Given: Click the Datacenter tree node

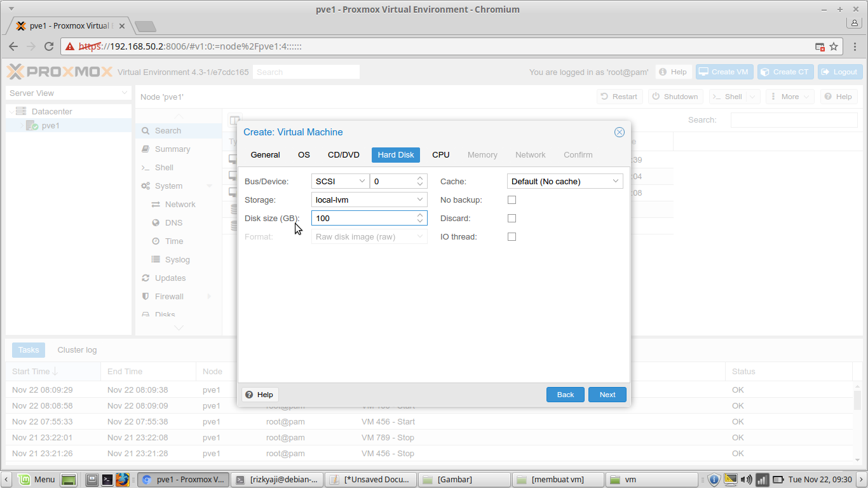Looking at the screenshot, I should [x=52, y=112].
